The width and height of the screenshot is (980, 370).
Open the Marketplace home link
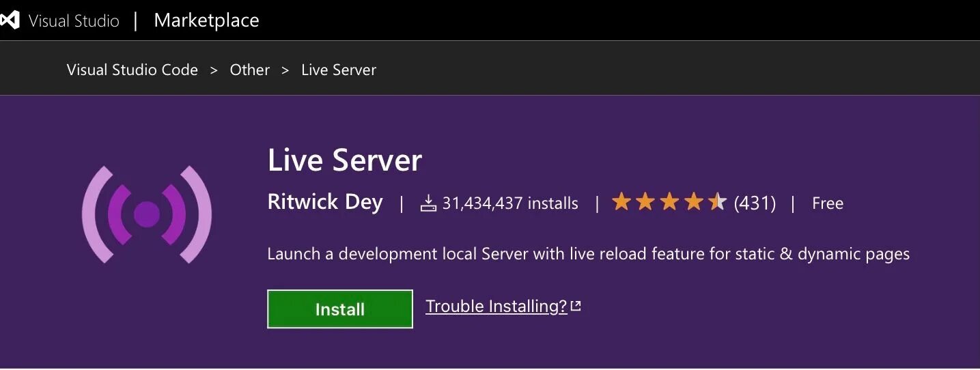(206, 20)
